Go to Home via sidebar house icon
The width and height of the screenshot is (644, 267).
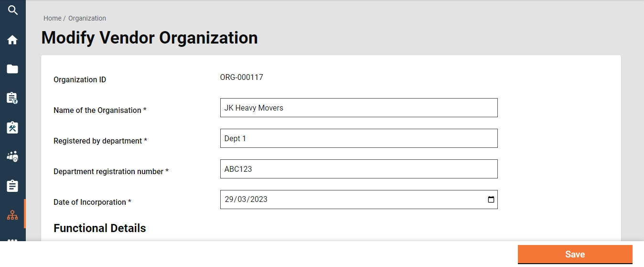point(12,40)
